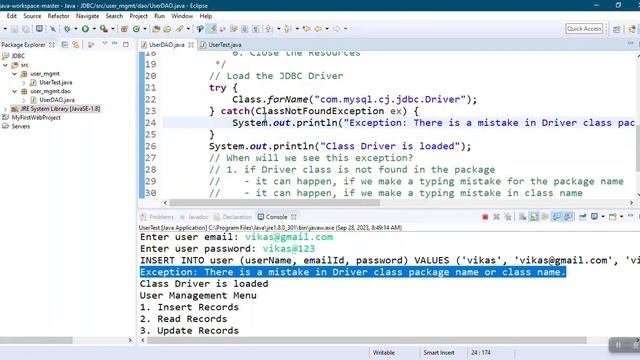Image resolution: width=640 pixels, height=360 pixels.
Task: Toggle Link with Editor in Package Explorer
Action: pyautogui.click(x=76, y=44)
